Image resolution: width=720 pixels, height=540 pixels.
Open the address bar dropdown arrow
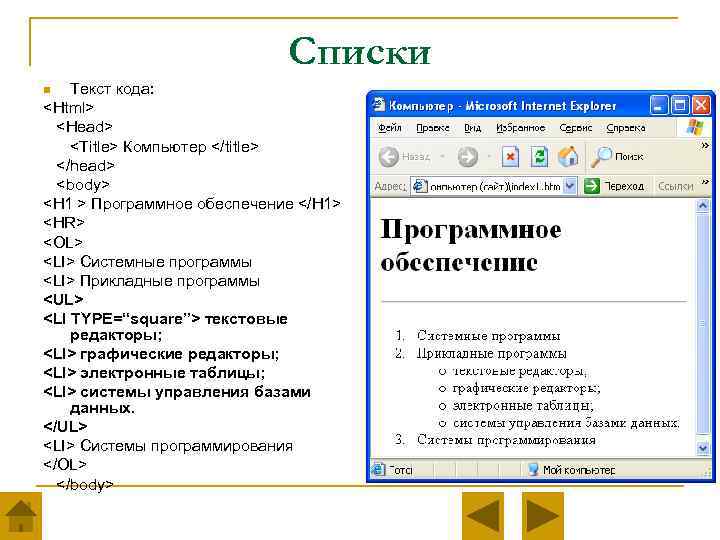click(x=570, y=186)
